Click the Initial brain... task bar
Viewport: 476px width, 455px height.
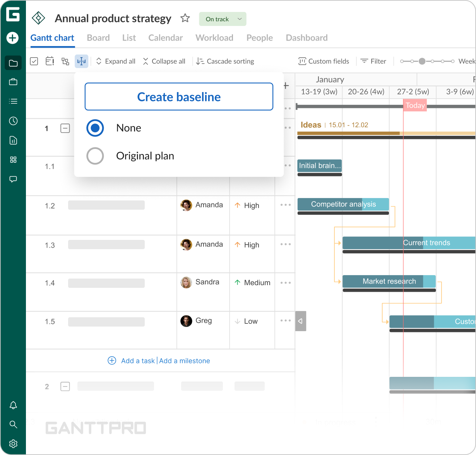pos(320,166)
